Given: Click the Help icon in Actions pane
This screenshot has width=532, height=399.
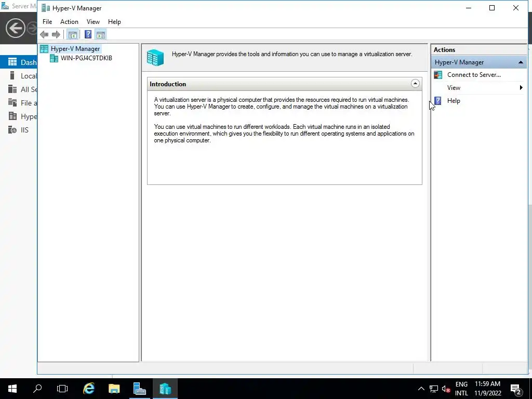Looking at the screenshot, I should pyautogui.click(x=438, y=101).
